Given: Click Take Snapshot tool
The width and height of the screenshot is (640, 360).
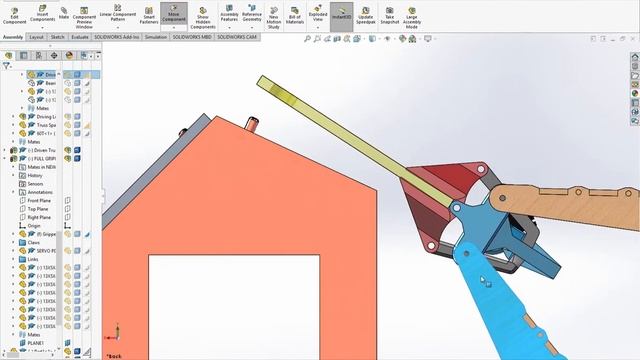Looking at the screenshot, I should coord(389,16).
